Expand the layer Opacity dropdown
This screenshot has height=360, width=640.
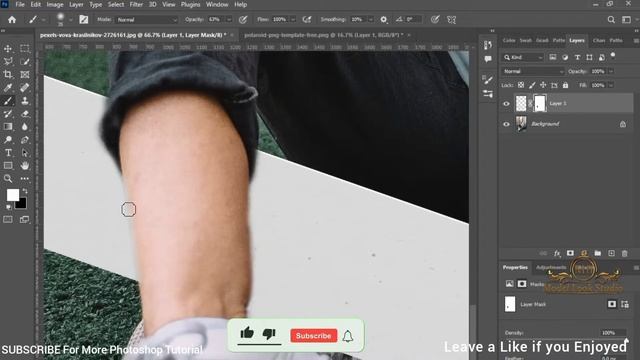pyautogui.click(x=611, y=71)
